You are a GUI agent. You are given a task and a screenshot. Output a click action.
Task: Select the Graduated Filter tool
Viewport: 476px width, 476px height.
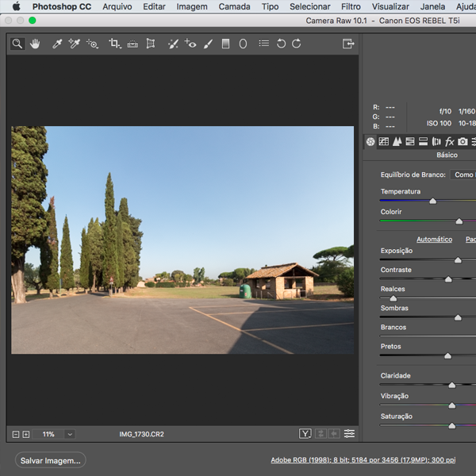point(225,44)
